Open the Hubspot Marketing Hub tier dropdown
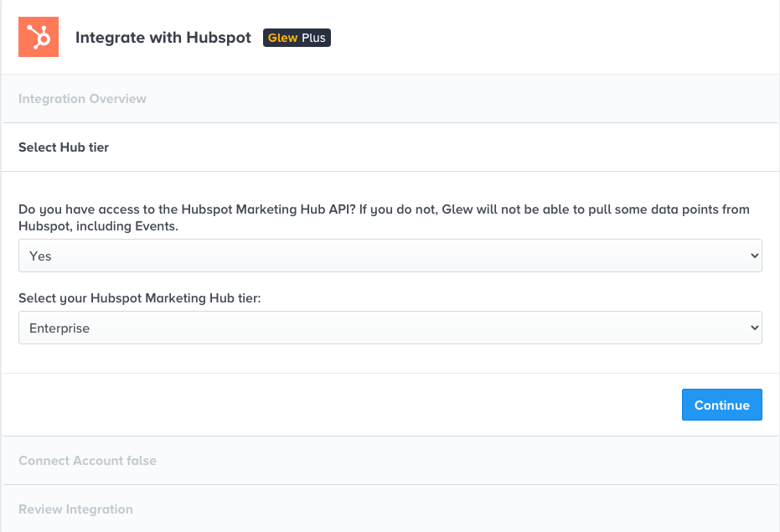780x532 pixels. click(390, 328)
